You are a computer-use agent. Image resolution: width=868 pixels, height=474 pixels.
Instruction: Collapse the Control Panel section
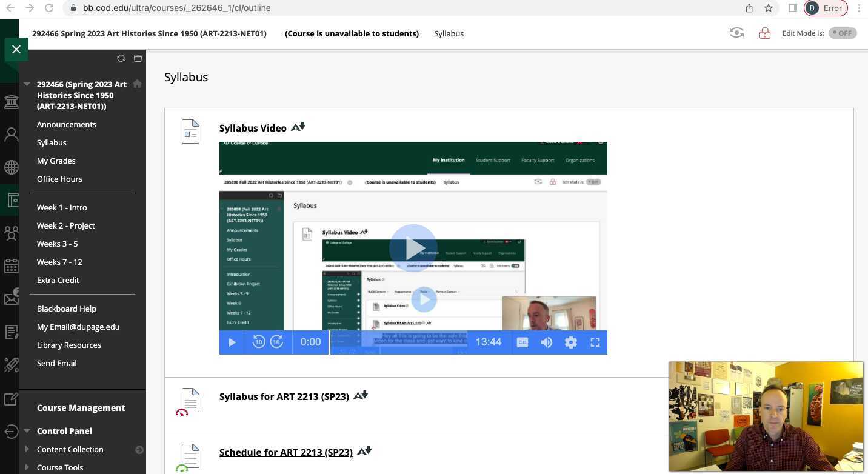pos(27,431)
